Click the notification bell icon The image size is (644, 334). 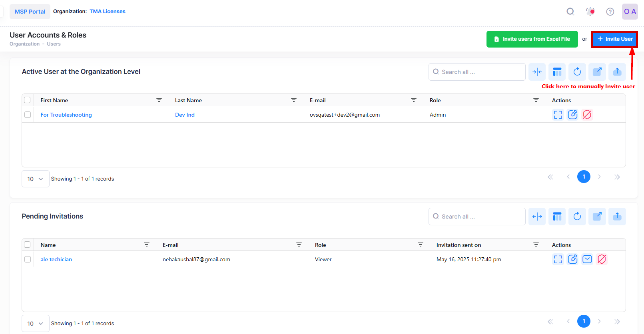590,12
